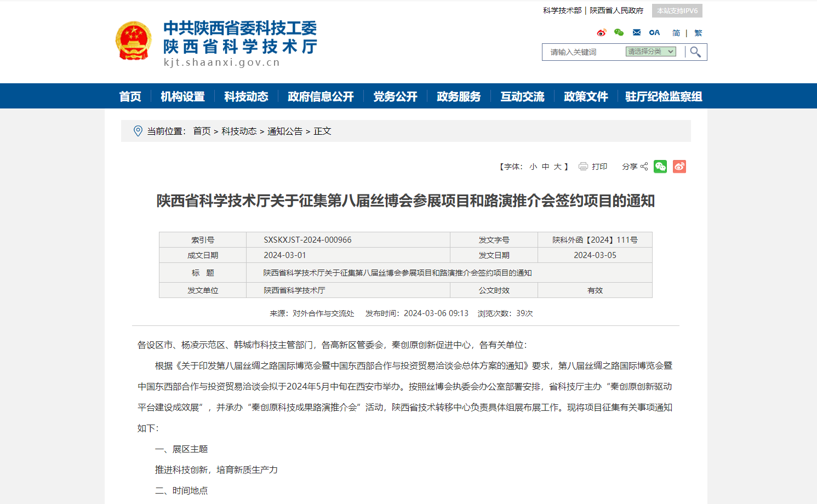The width and height of the screenshot is (817, 504).
Task: Click the WeChat icon in the top header
Action: click(x=619, y=32)
